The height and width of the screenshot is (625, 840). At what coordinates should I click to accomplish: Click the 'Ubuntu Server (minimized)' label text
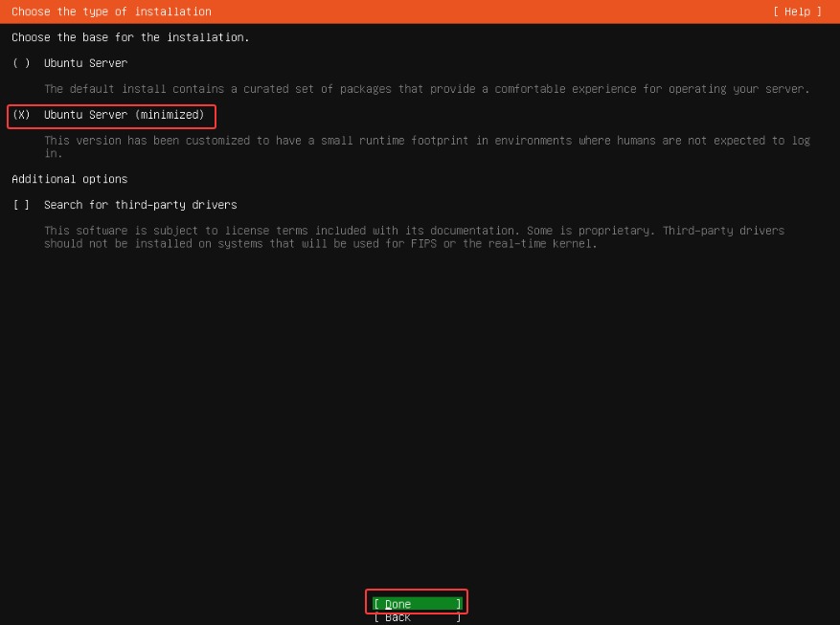[x=124, y=115]
